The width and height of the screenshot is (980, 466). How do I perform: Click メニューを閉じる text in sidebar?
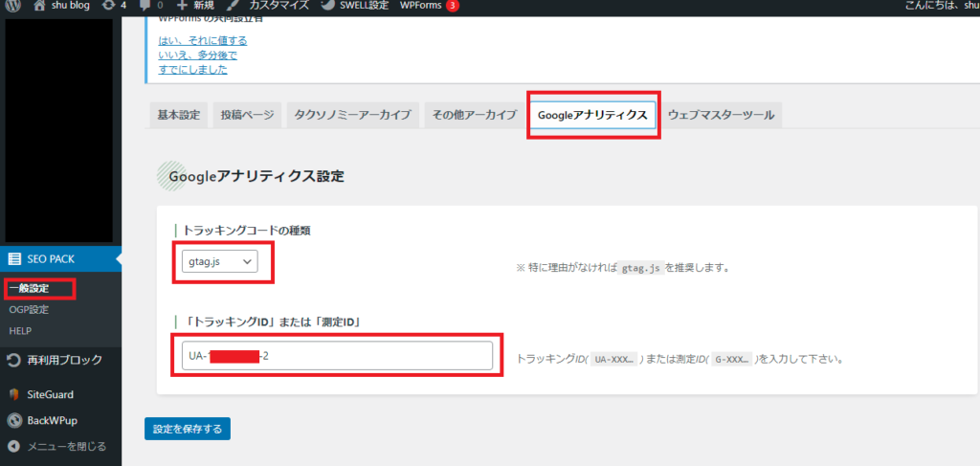click(x=66, y=447)
